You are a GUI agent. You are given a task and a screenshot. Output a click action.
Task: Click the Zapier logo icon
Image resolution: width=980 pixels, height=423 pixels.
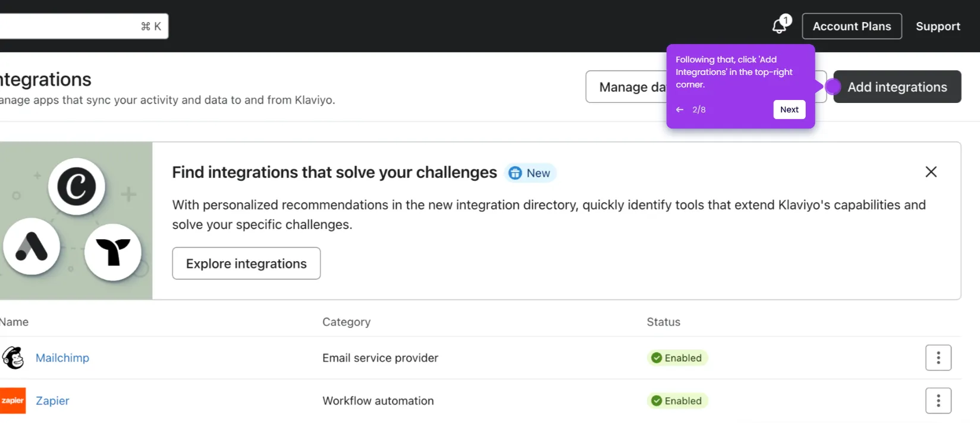click(x=12, y=400)
